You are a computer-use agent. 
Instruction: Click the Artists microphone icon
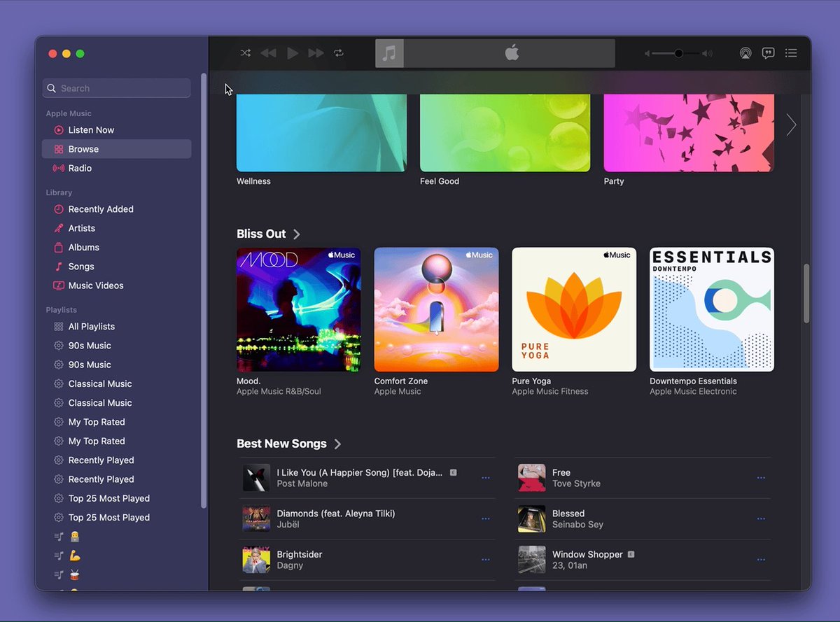(59, 228)
